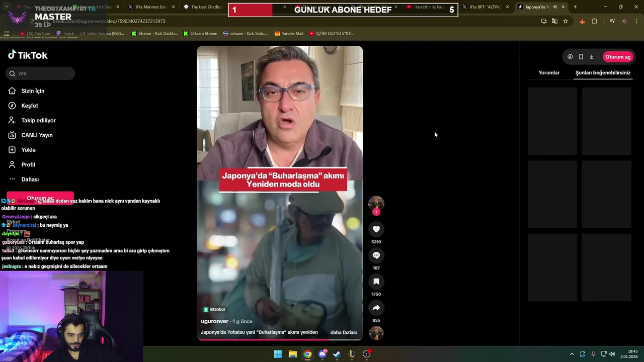The width and height of the screenshot is (644, 362).
Task: Click the video progress bar
Action: (280, 339)
